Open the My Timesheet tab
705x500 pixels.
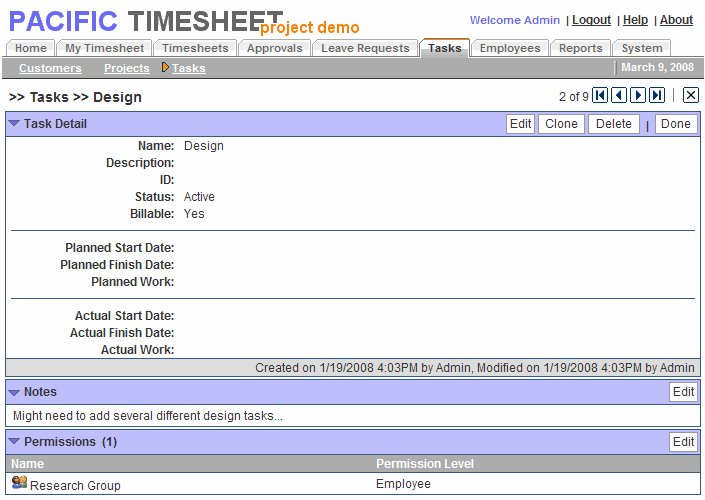click(x=105, y=48)
